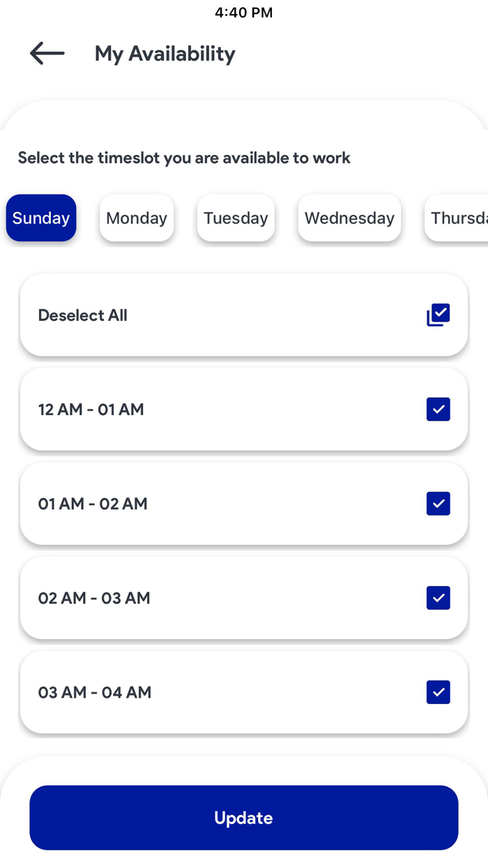Select the Thursday day chip

click(460, 218)
